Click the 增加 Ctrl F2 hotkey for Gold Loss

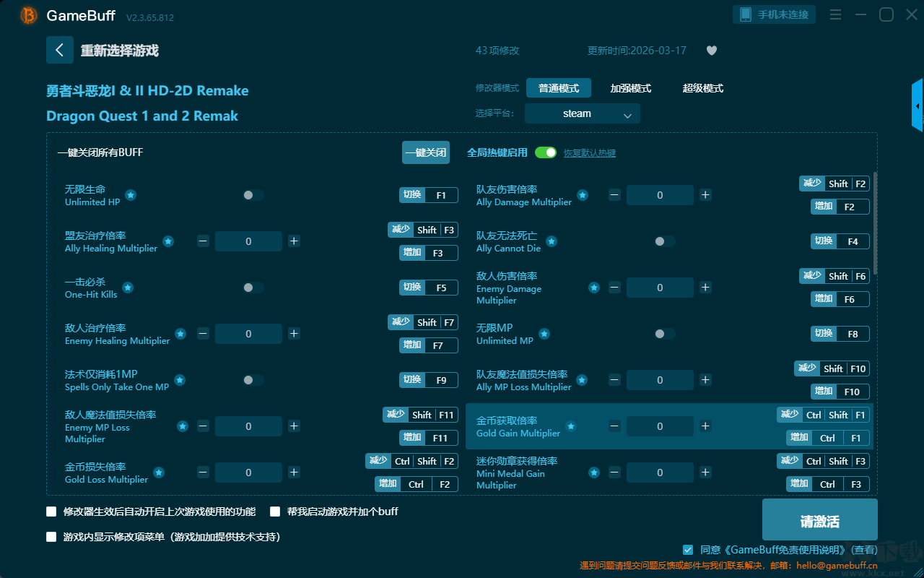(417, 484)
